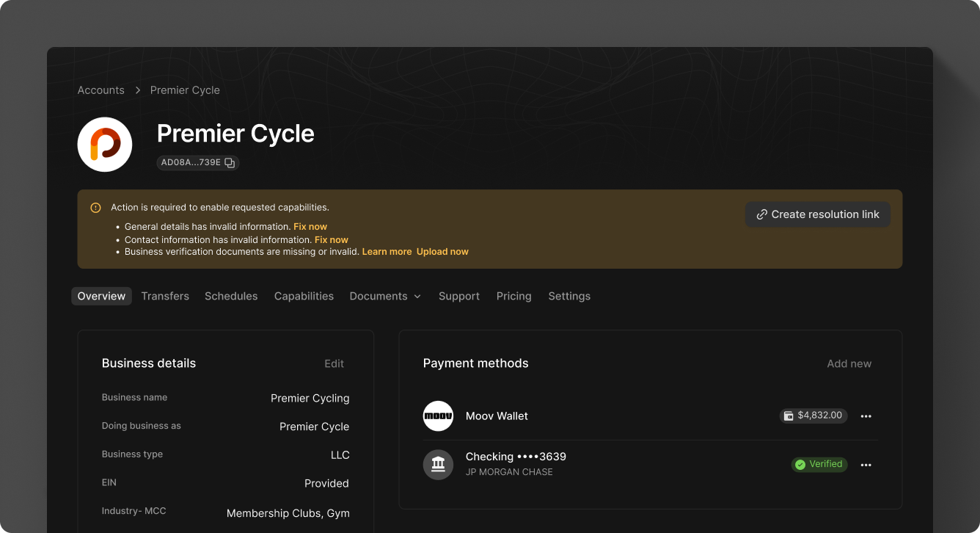Click the Create resolution link button

817,214
